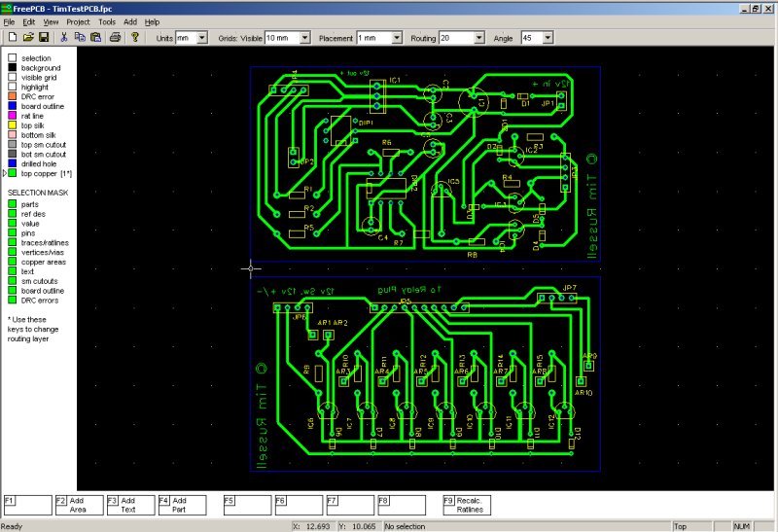The width and height of the screenshot is (778, 532).
Task: Click the F9 Recalc. Ratlines button
Action: point(467,505)
